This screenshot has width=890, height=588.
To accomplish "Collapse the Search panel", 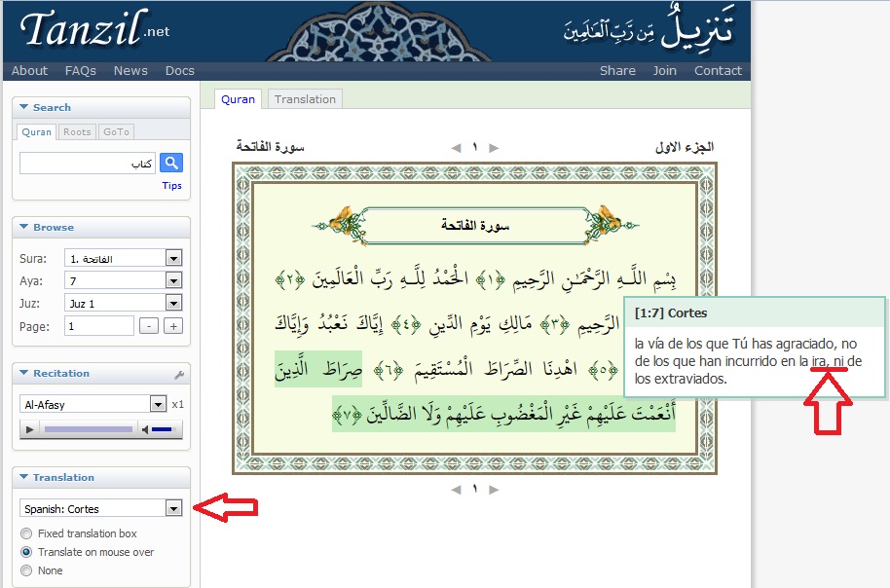I will coord(23,107).
